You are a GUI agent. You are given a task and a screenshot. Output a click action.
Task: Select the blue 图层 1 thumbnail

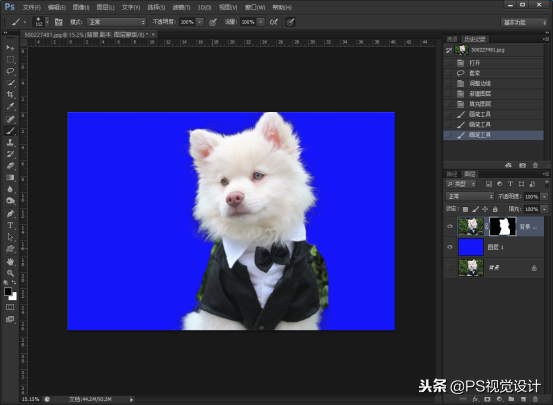click(x=471, y=247)
